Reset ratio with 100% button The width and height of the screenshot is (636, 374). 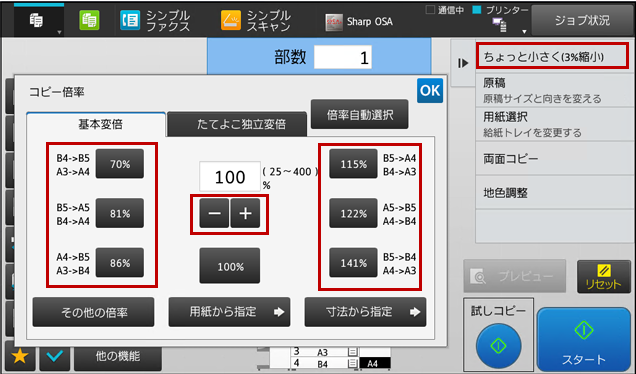point(230,266)
